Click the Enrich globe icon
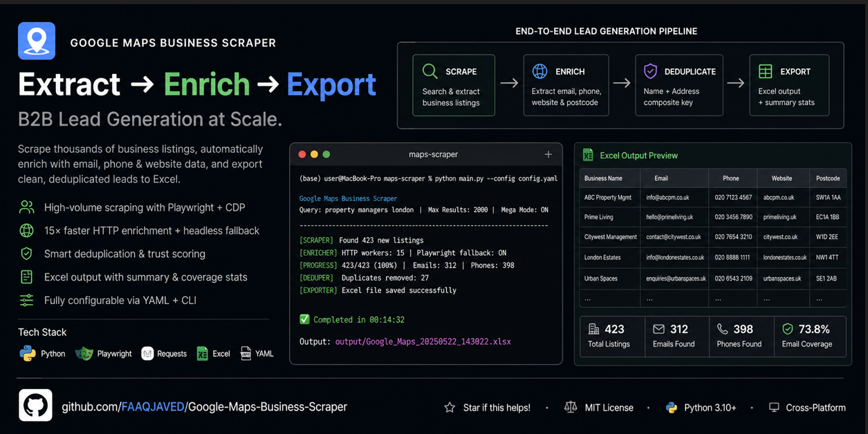Screen dimensions: 868x434 click(540, 71)
